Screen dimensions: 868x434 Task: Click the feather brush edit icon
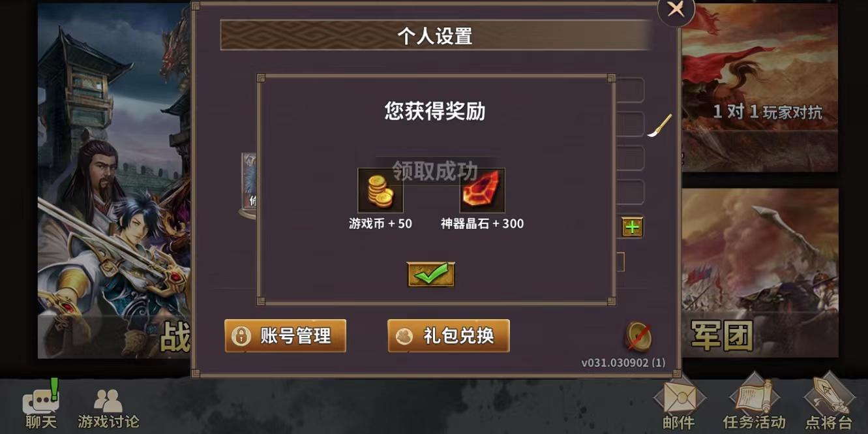pos(659,125)
